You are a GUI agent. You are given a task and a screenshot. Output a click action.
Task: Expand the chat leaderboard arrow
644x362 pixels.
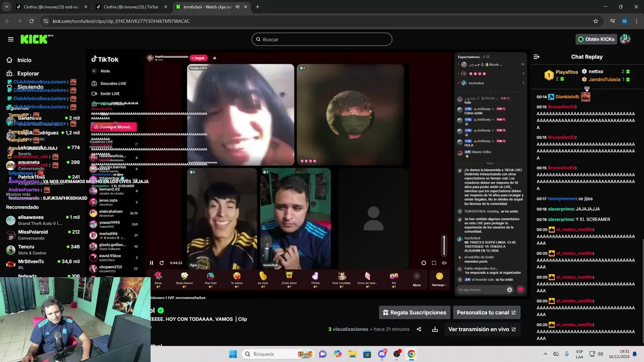[587, 89]
